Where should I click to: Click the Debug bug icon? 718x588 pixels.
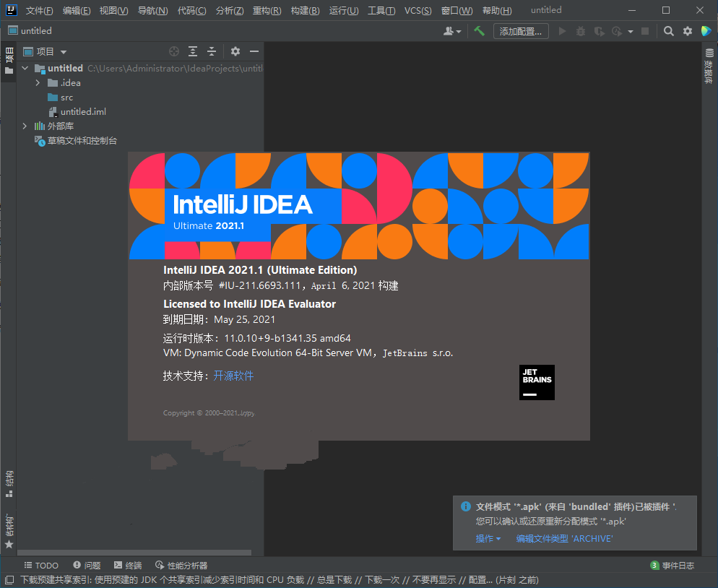tap(581, 31)
